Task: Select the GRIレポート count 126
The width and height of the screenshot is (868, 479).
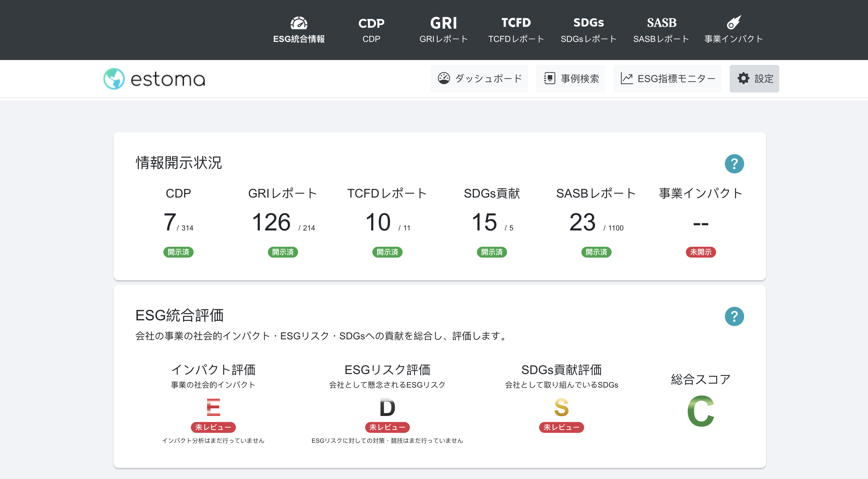Action: (x=271, y=223)
